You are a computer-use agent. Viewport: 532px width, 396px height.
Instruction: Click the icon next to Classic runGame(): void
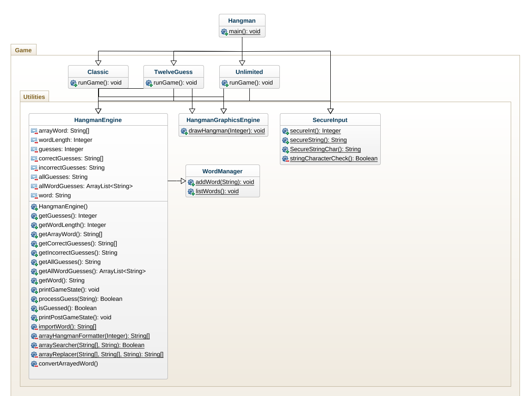[x=74, y=83]
